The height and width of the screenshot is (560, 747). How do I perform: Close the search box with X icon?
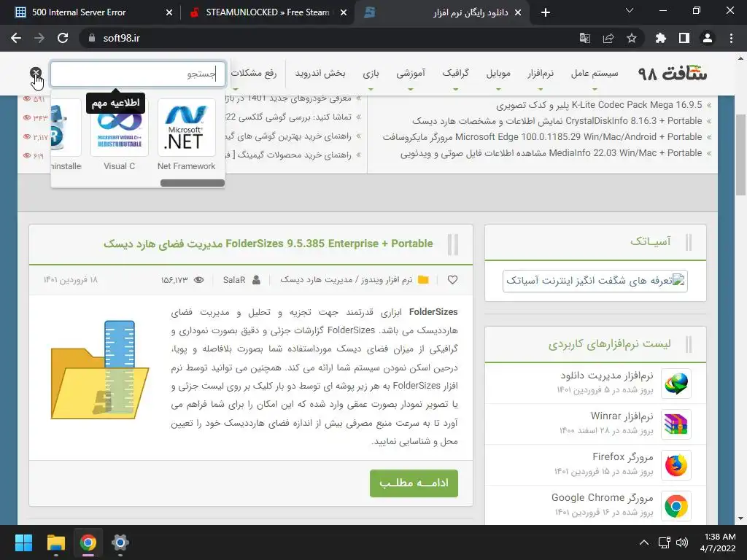click(x=36, y=73)
